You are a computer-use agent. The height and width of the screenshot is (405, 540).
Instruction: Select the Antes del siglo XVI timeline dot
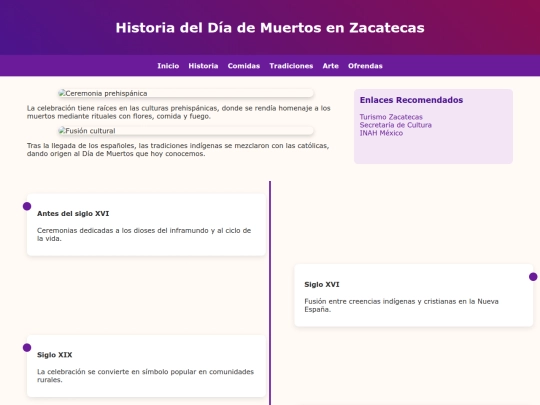(x=27, y=206)
